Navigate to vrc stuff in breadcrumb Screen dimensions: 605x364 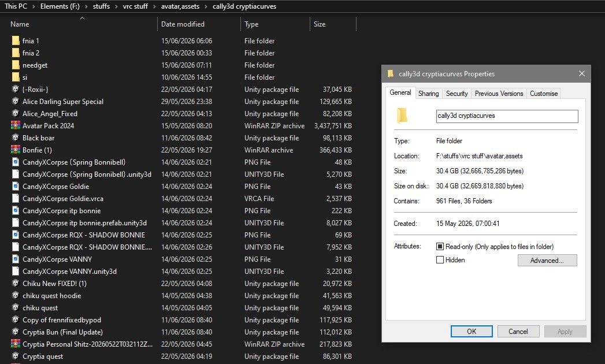point(135,6)
